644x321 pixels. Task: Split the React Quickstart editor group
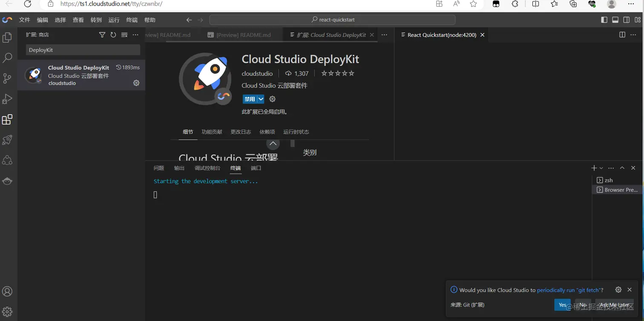point(622,35)
